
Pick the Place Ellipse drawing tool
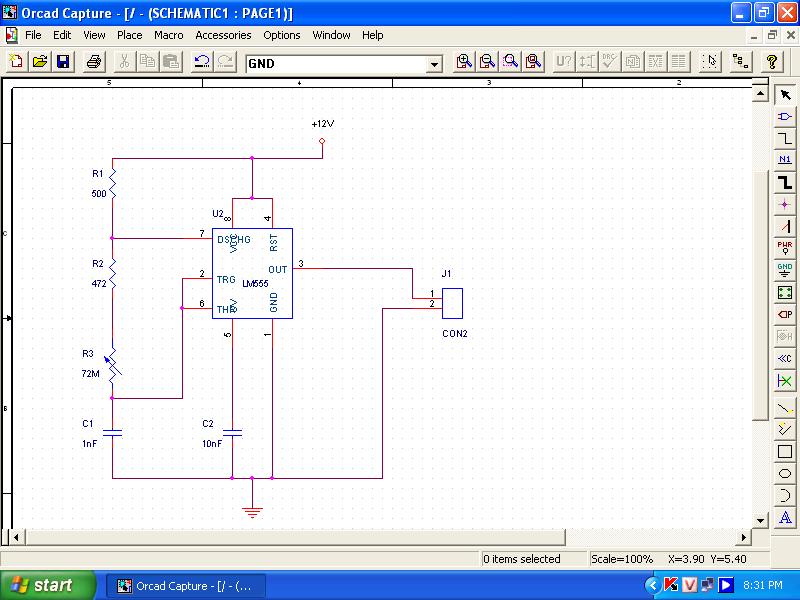785,473
